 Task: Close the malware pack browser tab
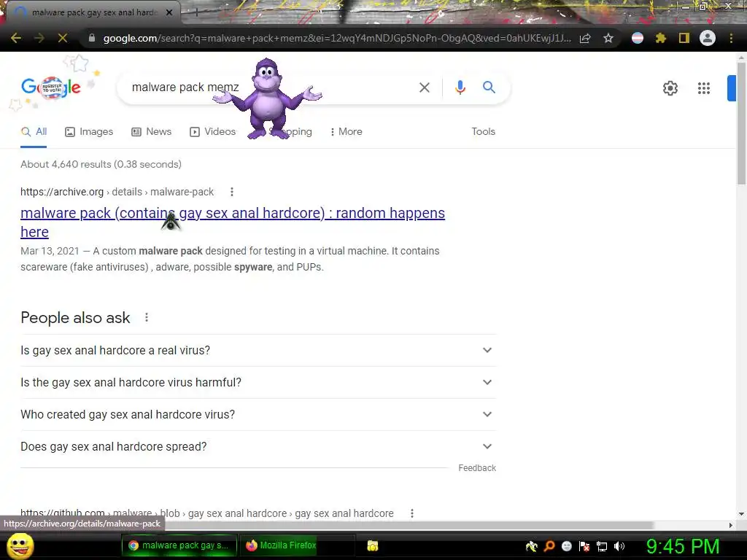[169, 12]
